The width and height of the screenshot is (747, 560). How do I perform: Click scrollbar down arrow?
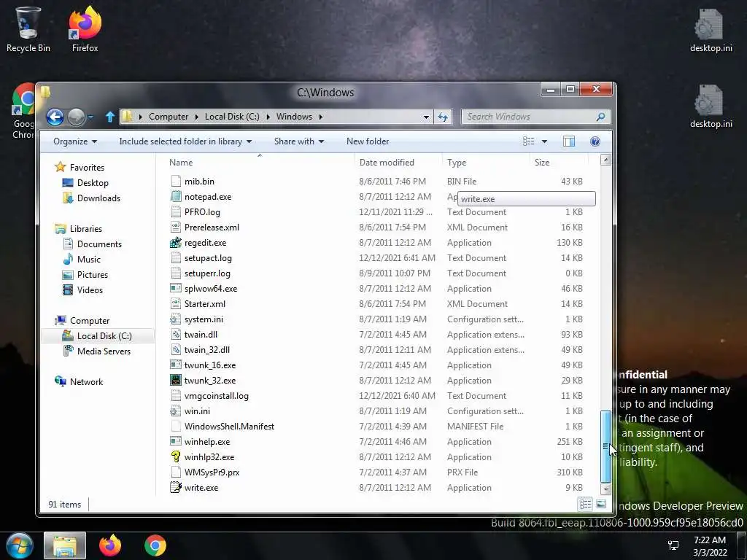tap(605, 489)
